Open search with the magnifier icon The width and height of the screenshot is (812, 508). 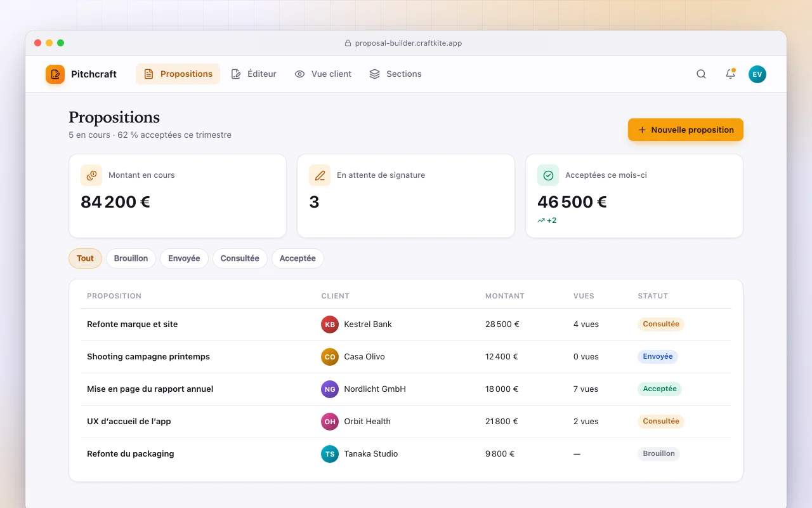tap(701, 74)
